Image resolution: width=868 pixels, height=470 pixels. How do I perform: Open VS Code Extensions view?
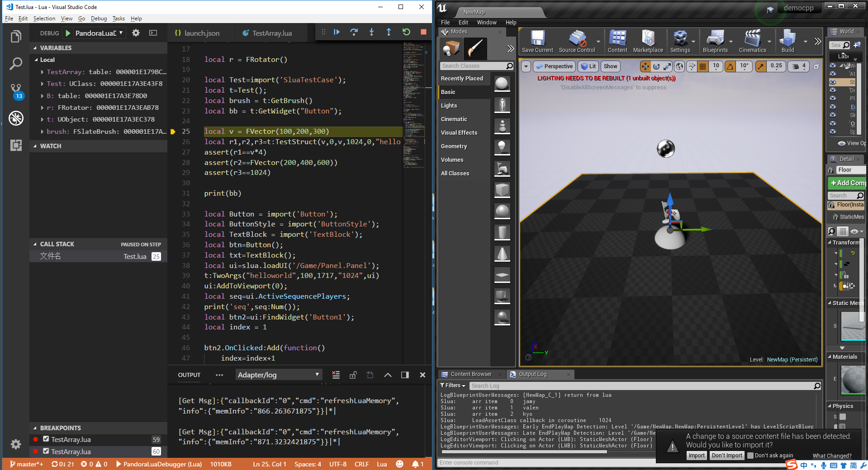[x=16, y=145]
